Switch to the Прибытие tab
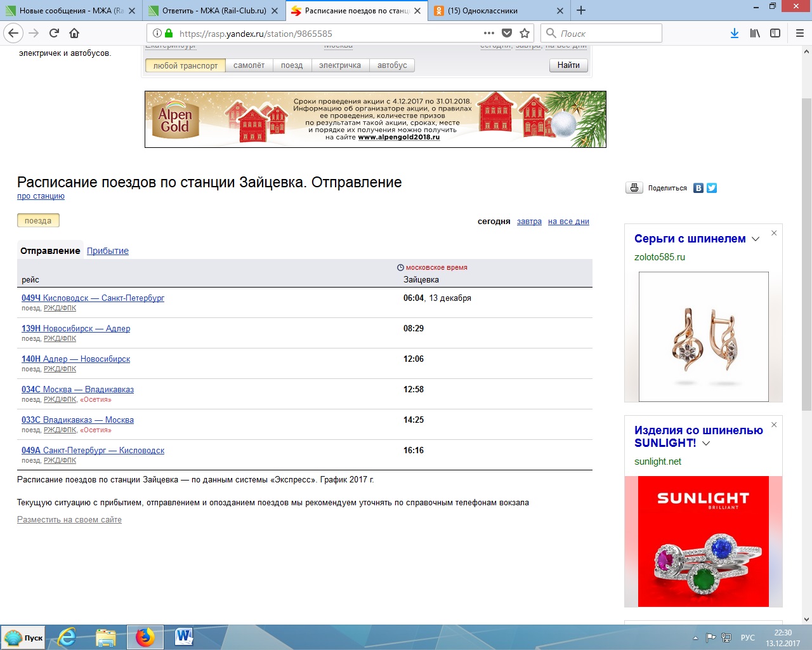Screen dimensions: 812x650 pyautogui.click(x=108, y=251)
